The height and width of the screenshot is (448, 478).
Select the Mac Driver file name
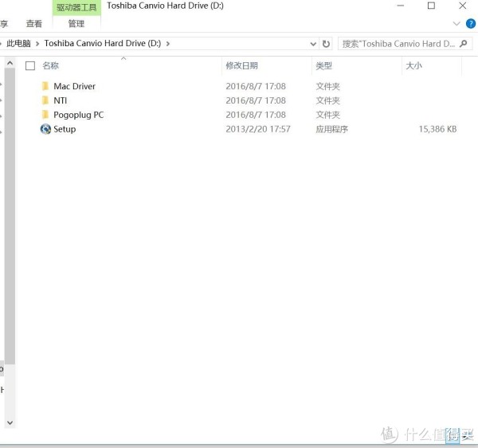(74, 86)
